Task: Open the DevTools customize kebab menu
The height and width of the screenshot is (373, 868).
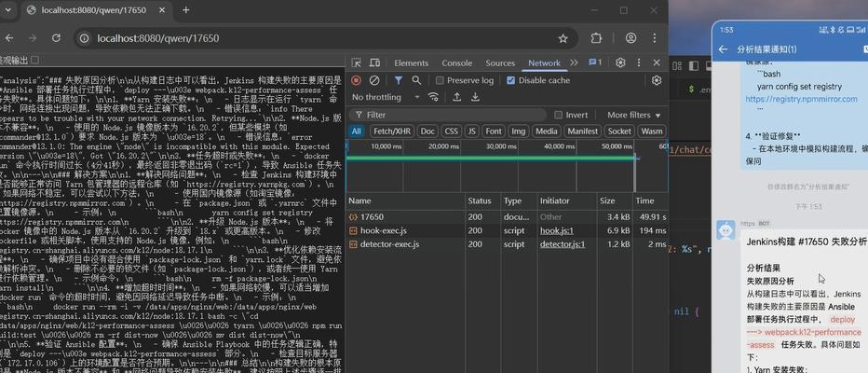Action: [639, 62]
